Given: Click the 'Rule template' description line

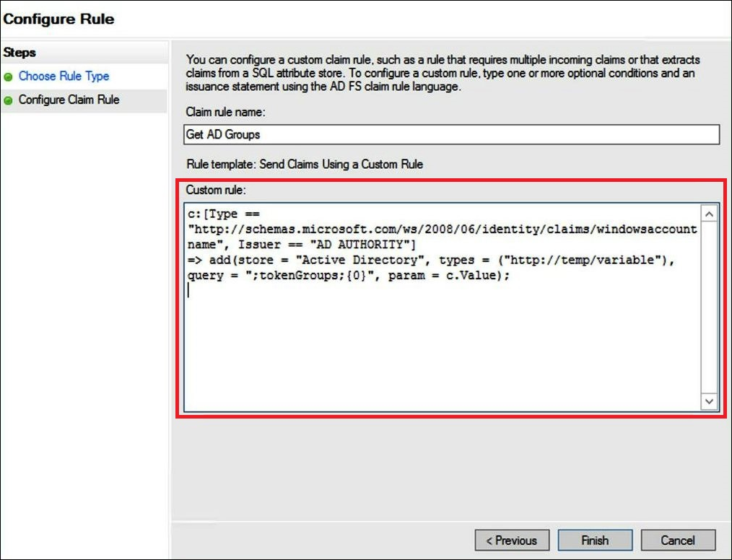Looking at the screenshot, I should (304, 165).
